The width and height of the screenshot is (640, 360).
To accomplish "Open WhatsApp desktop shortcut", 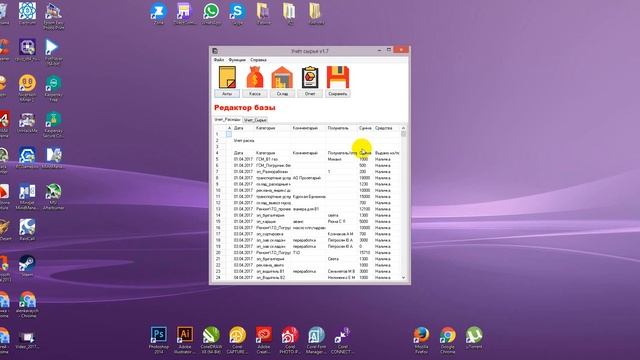I will pos(211,14).
